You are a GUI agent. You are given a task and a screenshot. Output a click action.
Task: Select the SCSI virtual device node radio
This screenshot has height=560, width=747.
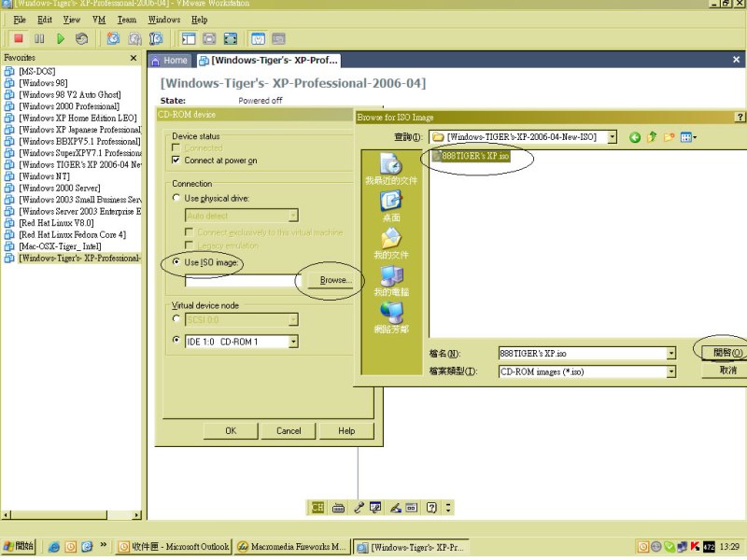[176, 318]
